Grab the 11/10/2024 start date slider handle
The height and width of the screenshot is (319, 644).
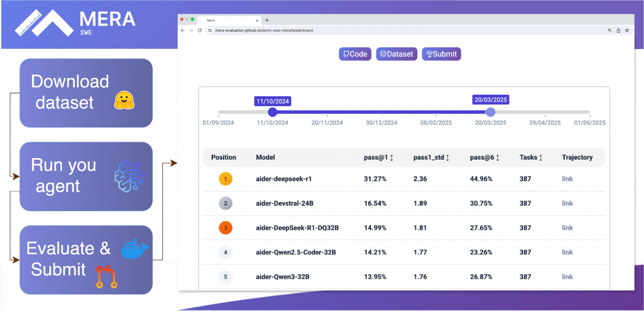coord(272,112)
